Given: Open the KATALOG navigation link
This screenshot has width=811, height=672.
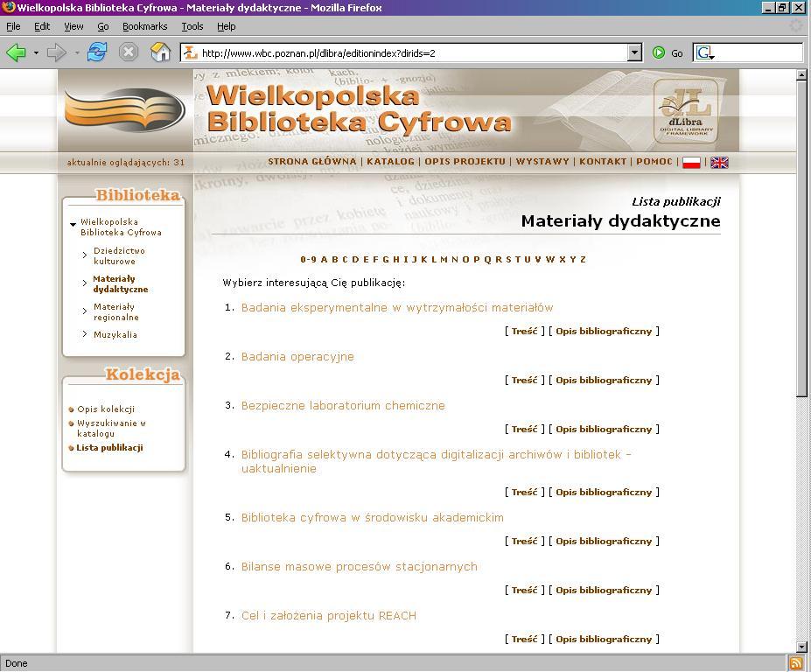Looking at the screenshot, I should pyautogui.click(x=390, y=161).
